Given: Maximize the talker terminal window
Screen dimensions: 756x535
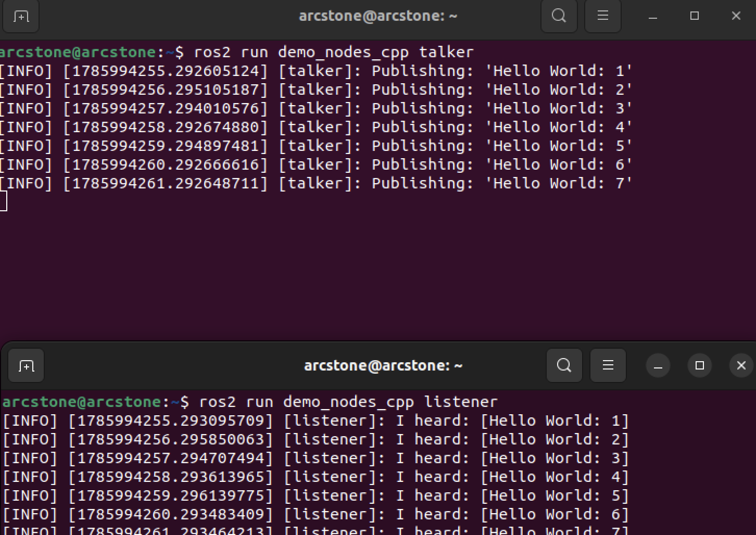Looking at the screenshot, I should point(695,16).
